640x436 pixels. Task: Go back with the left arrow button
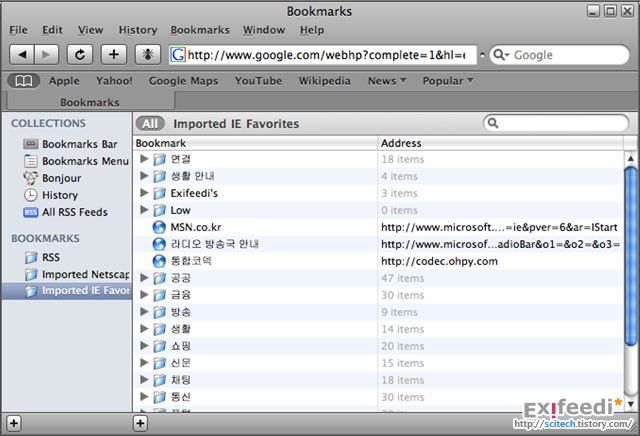tap(22, 55)
